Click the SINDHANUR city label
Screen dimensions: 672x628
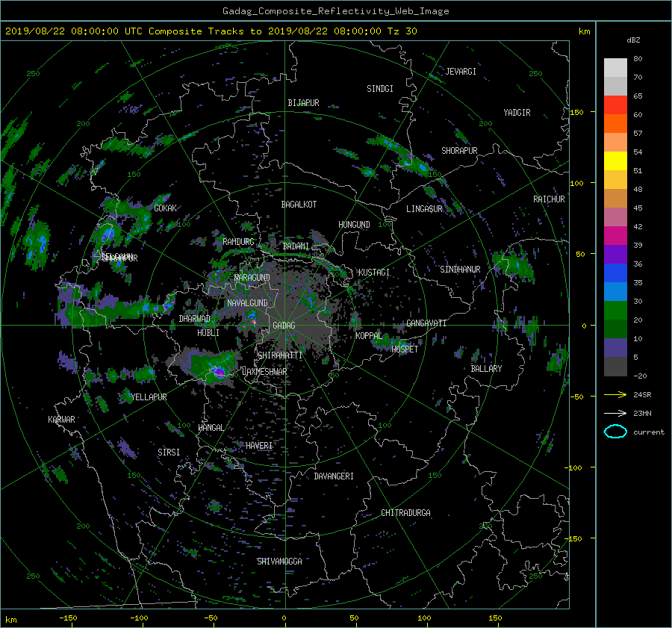[x=460, y=270]
